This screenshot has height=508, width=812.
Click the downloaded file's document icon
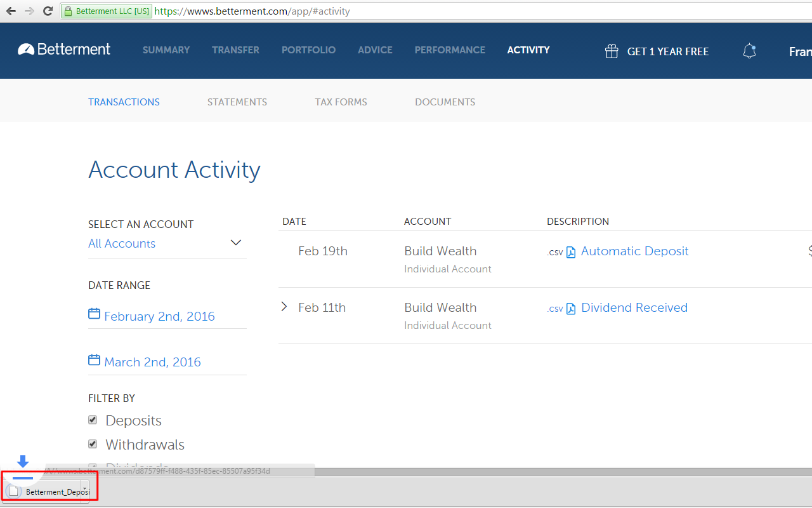click(x=14, y=491)
